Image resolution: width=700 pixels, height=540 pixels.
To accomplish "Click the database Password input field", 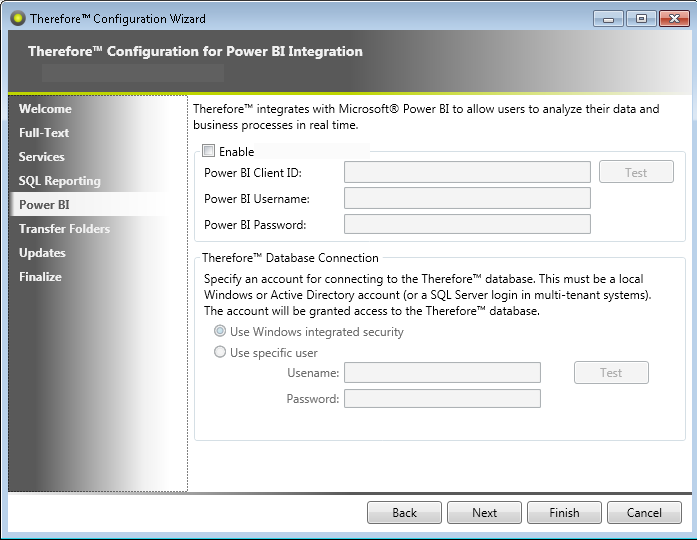I will tap(442, 399).
